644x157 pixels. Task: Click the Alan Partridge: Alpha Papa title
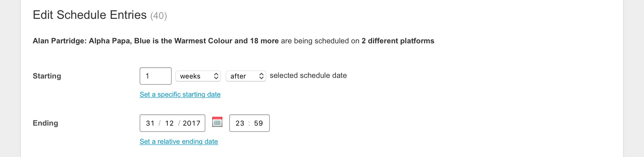tap(82, 41)
